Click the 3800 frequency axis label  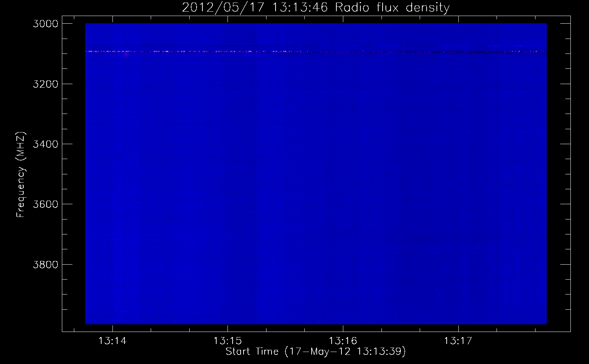[x=46, y=264]
